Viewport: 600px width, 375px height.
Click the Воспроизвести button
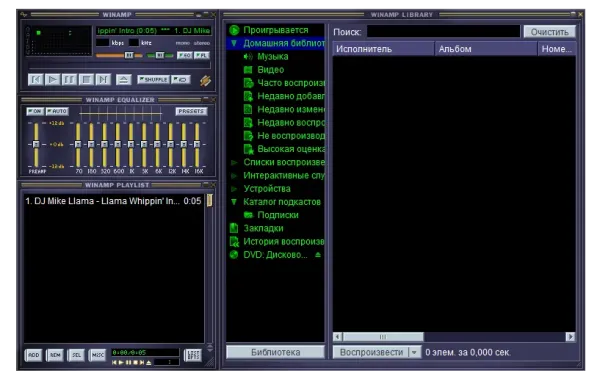(371, 352)
